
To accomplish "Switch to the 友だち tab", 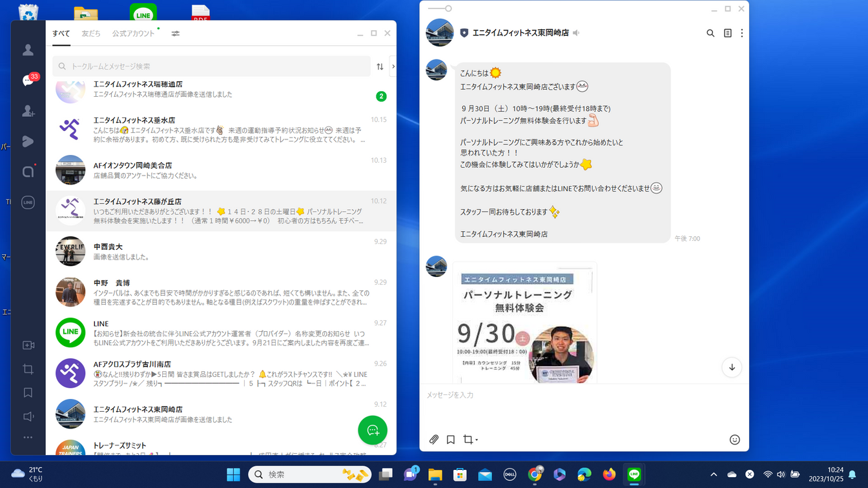I will [x=91, y=34].
